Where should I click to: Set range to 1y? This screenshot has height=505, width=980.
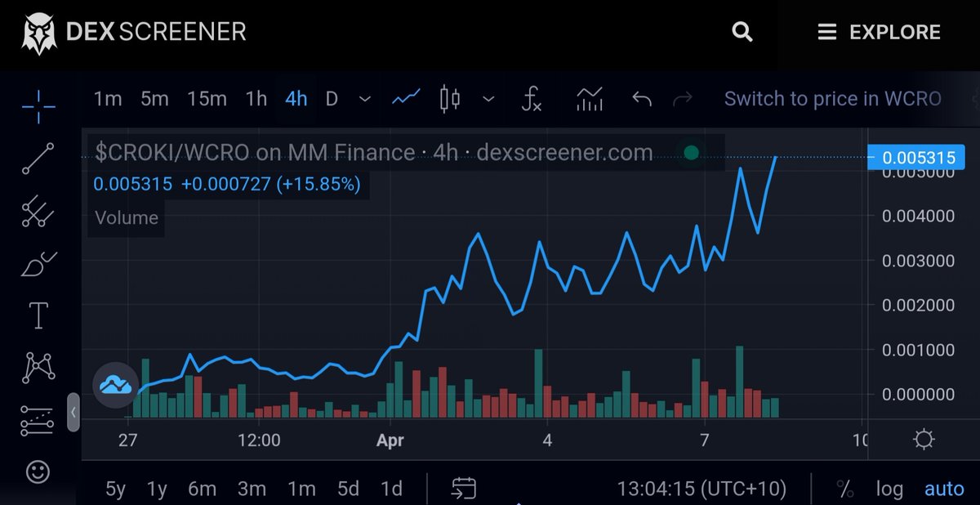(156, 489)
